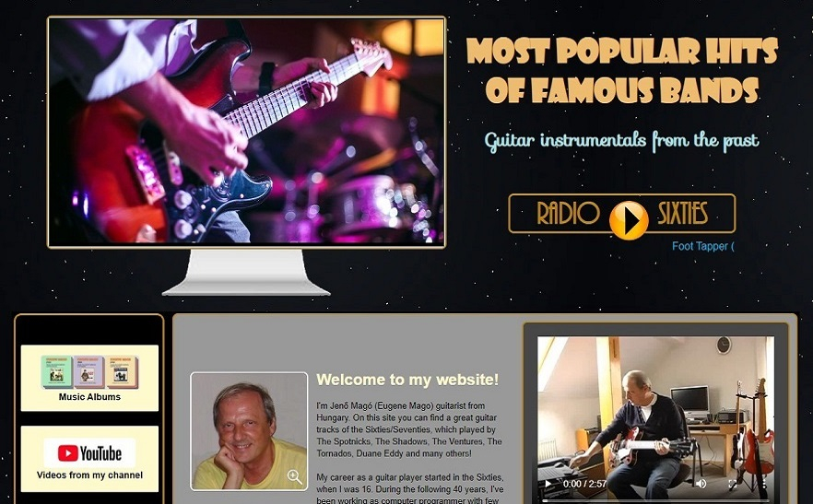This screenshot has width=813, height=504.
Task: Click the RADIO text in the player banner
Action: click(x=568, y=213)
